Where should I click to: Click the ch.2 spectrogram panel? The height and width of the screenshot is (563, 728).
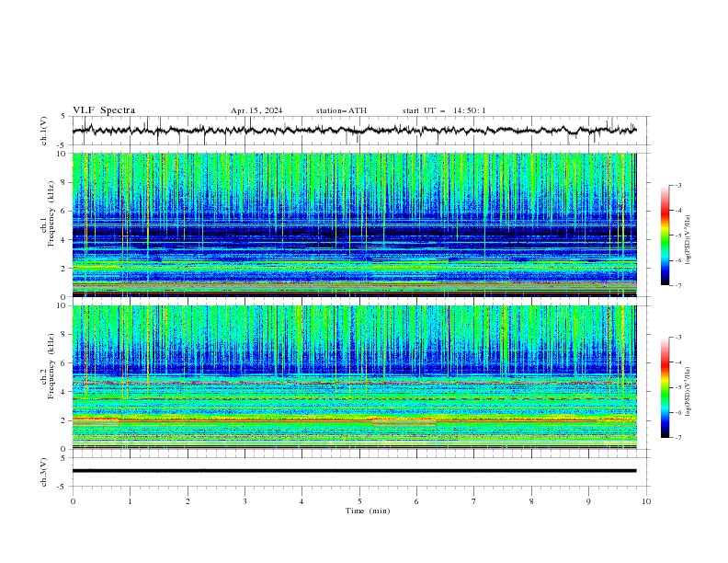point(354,377)
